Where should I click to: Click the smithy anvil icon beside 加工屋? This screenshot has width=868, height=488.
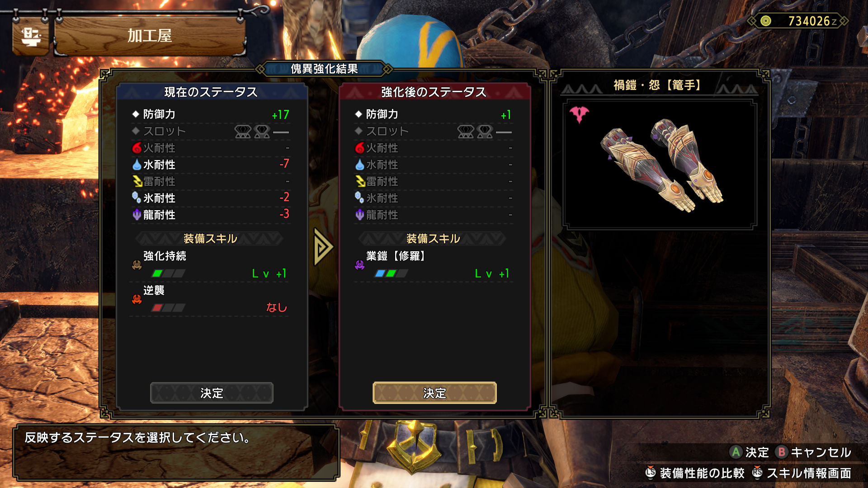pos(31,36)
